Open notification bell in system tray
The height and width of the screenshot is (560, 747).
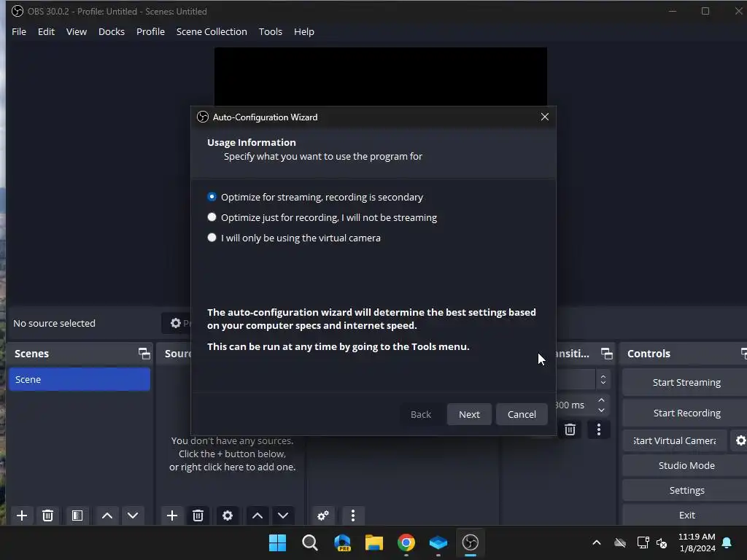727,542
